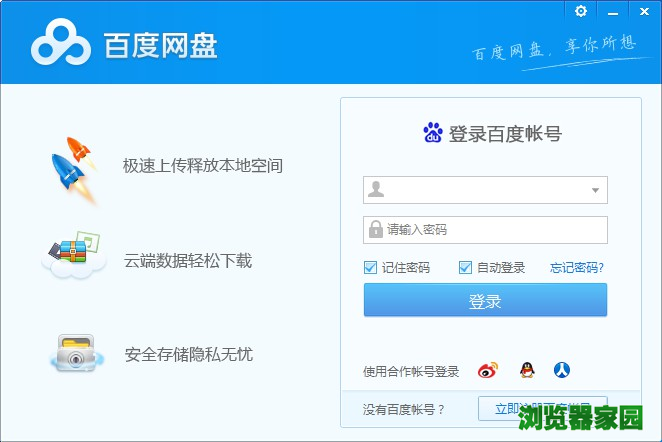Expand the saved accounts dropdown arrow
Screen dimensions: 662x442
pyautogui.click(x=595, y=189)
